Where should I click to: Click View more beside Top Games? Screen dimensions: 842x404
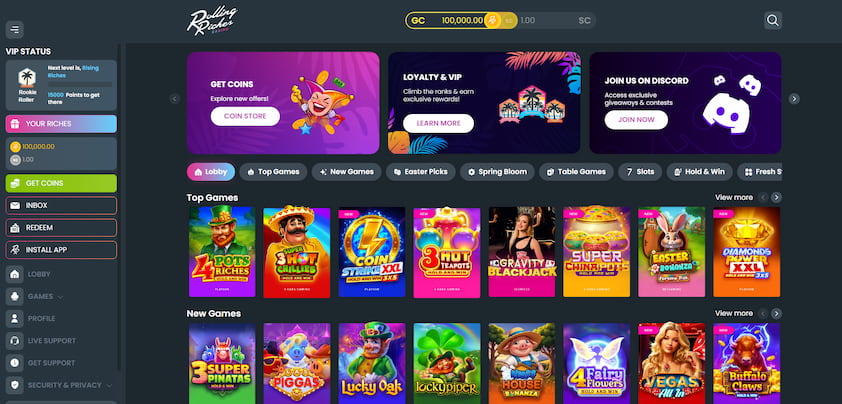(734, 197)
